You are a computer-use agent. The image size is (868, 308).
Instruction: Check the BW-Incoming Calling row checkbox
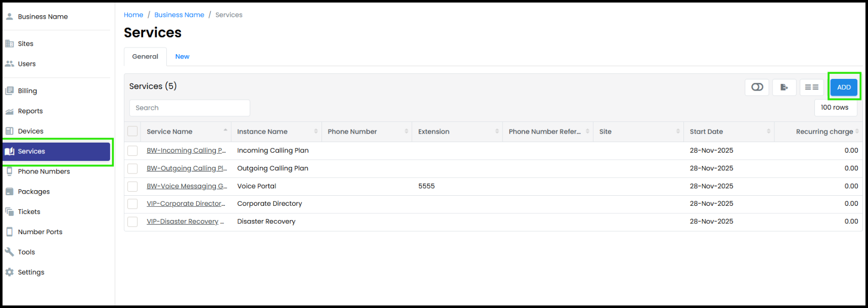(132, 151)
